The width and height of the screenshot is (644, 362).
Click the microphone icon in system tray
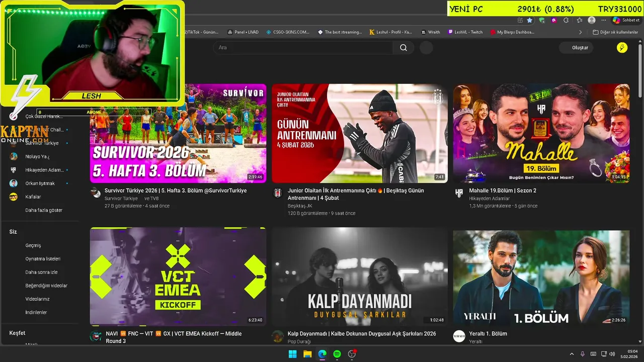point(583,354)
